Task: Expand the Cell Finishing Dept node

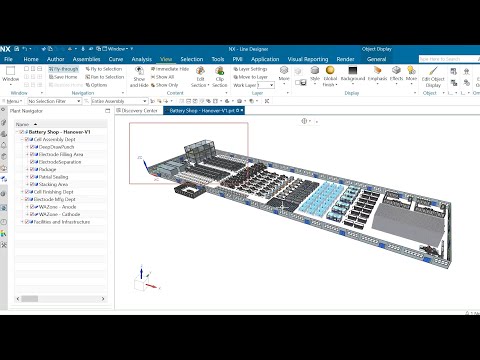Action: [22, 192]
